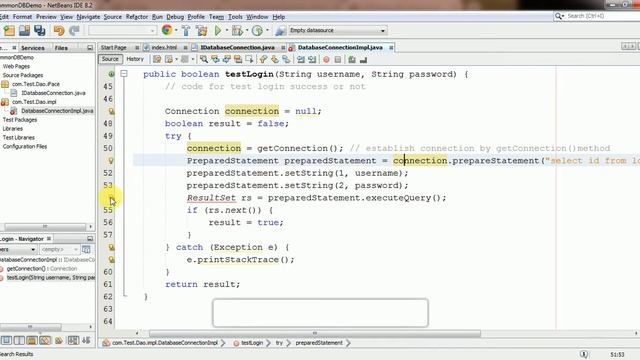Click the Clean and Build Project icon
The height and width of the screenshot is (360, 640).
tap(201, 31)
